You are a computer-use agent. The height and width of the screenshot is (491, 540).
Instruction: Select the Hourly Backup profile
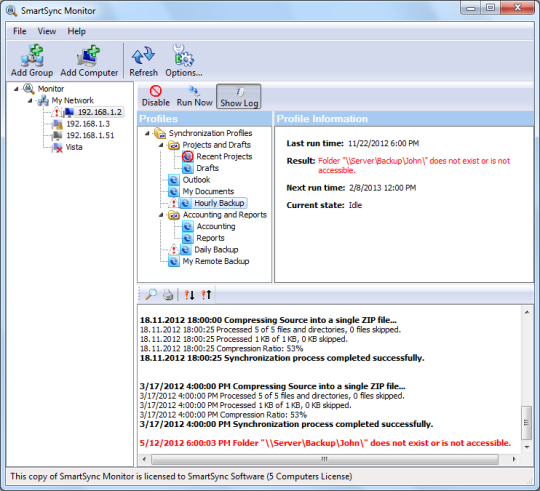point(219,203)
